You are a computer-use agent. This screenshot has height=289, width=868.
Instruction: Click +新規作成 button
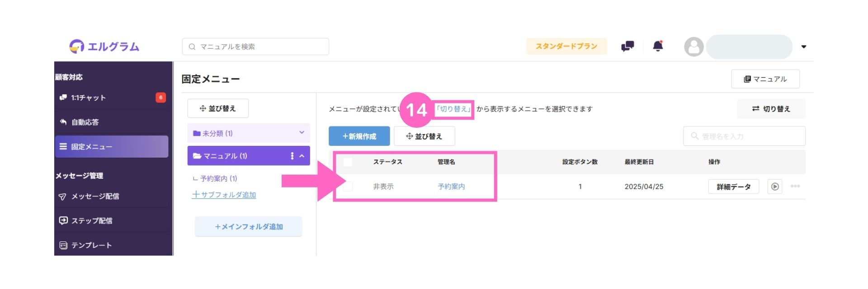pos(359,136)
